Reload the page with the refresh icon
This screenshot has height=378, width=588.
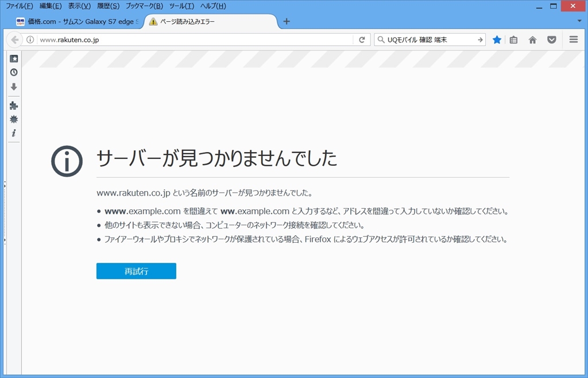[x=362, y=40]
